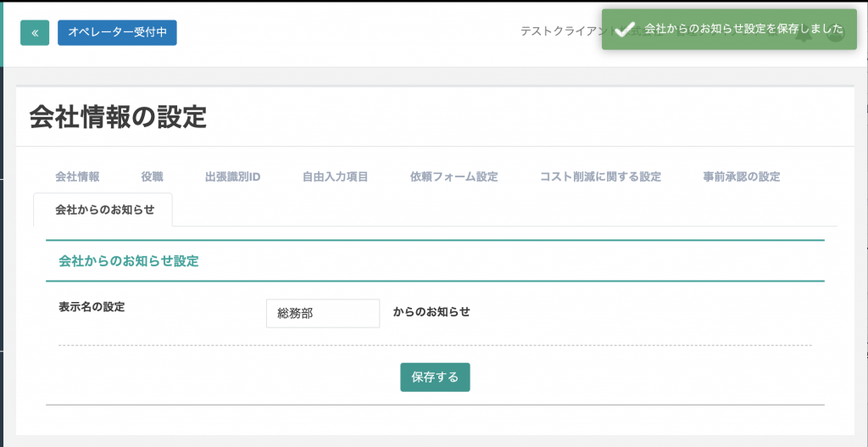Focus the 表示名 input containing 総務部

(322, 313)
